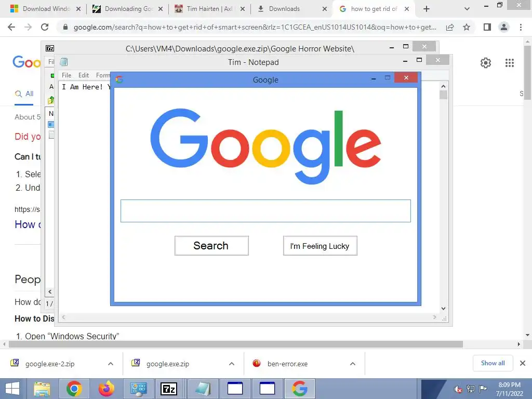Minimize the Google app window
The width and height of the screenshot is (532, 399).
374,78
